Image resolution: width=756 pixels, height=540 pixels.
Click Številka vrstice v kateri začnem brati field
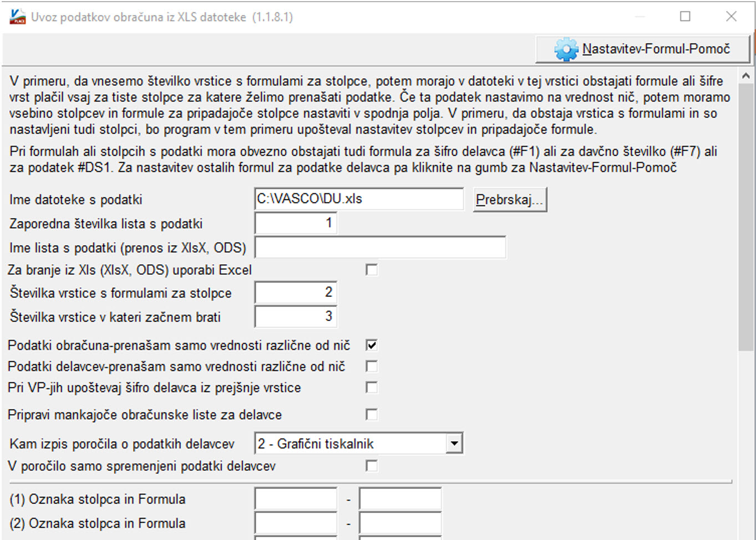pyautogui.click(x=296, y=316)
